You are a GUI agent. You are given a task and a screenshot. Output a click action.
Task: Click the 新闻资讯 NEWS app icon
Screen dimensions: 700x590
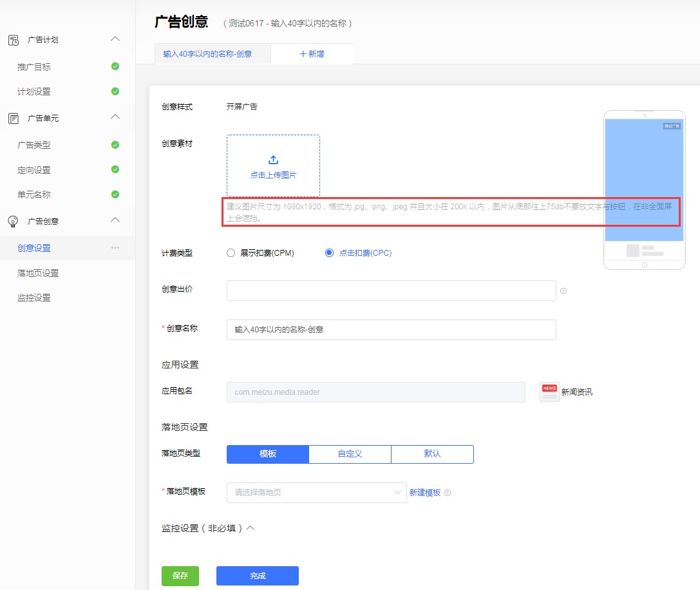point(549,392)
